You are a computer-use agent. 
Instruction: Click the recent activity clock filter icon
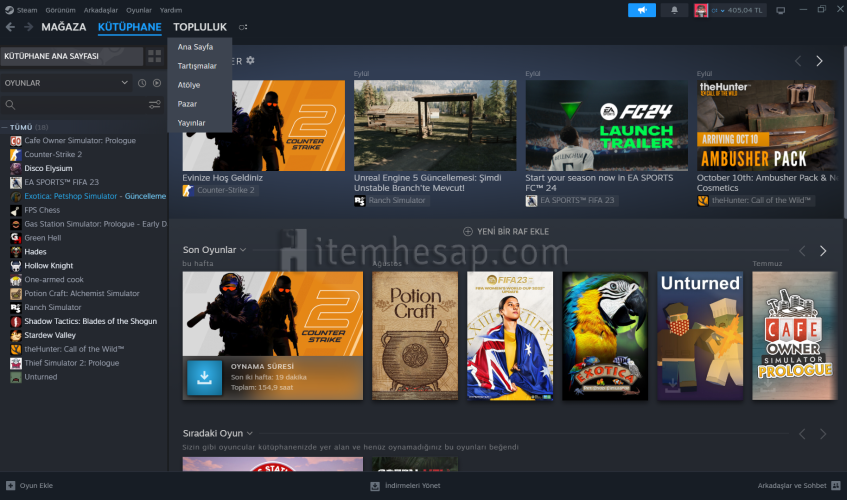point(142,83)
